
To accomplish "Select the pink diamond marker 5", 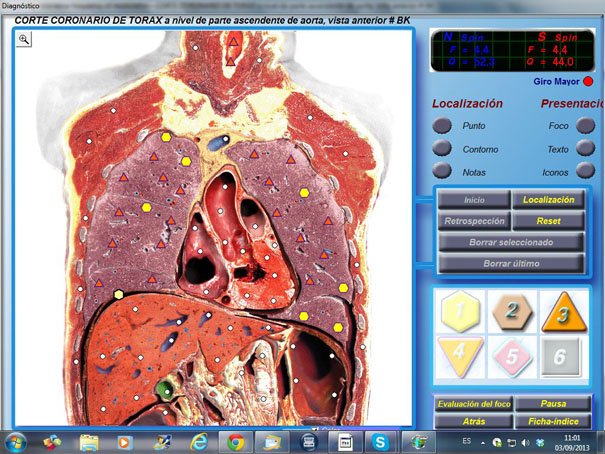I will click(511, 355).
